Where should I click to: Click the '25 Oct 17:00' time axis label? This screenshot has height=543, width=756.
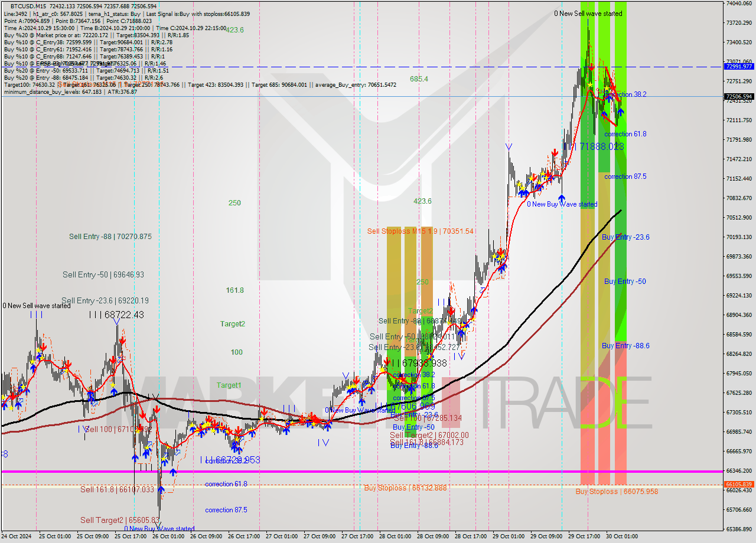pyautogui.click(x=130, y=537)
